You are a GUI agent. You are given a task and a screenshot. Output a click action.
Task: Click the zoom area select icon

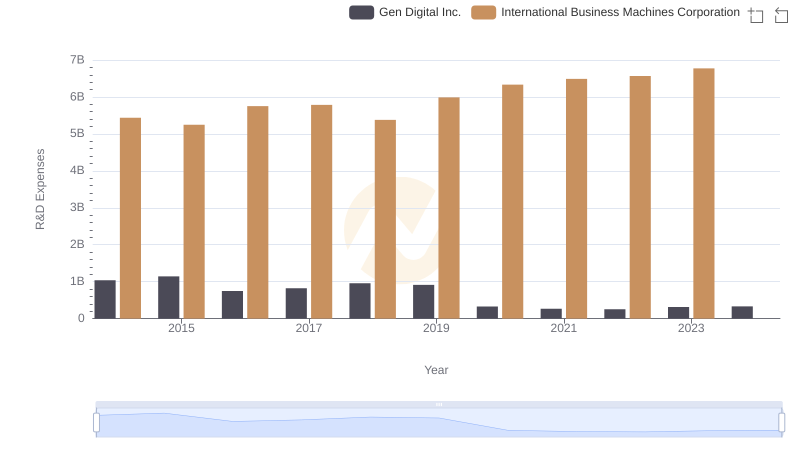(x=756, y=15)
